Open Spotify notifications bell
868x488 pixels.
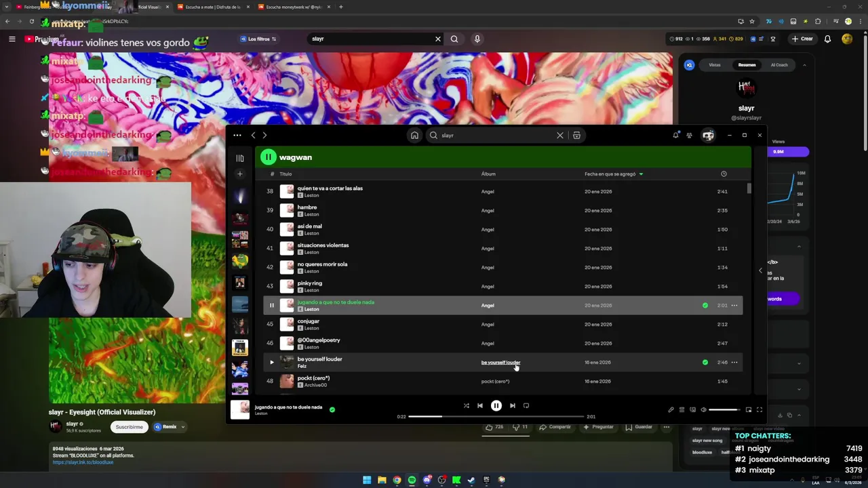click(675, 136)
